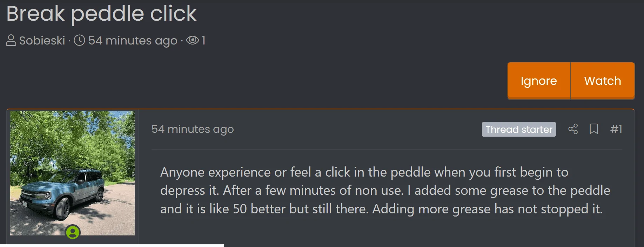Screen dimensions: 644x247
Task: Click the user icon beside Sobieski
Action: 11,41
